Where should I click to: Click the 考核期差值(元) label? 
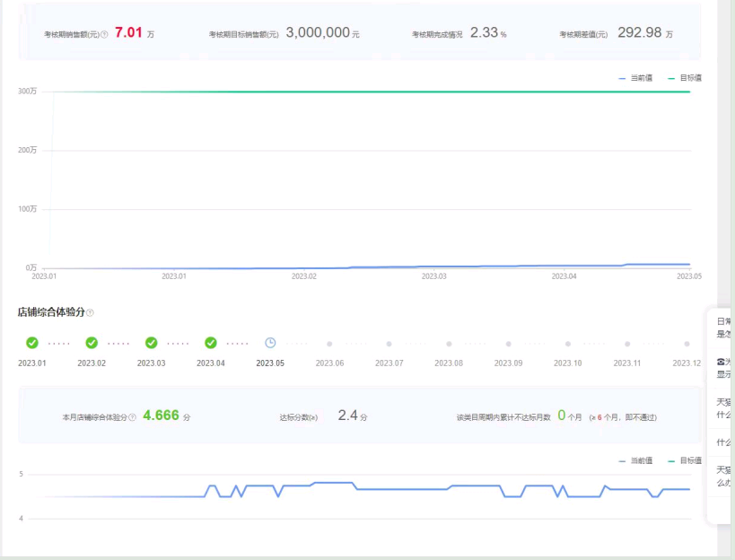tap(583, 35)
